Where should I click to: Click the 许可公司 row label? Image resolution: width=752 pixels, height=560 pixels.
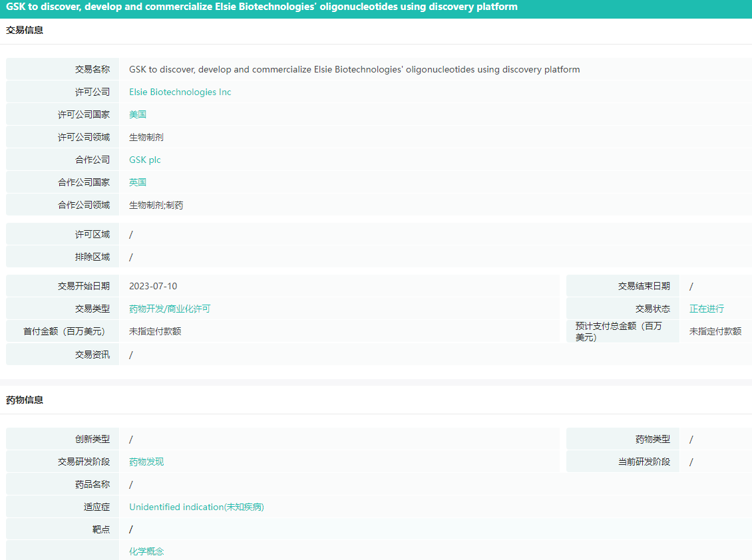[92, 92]
